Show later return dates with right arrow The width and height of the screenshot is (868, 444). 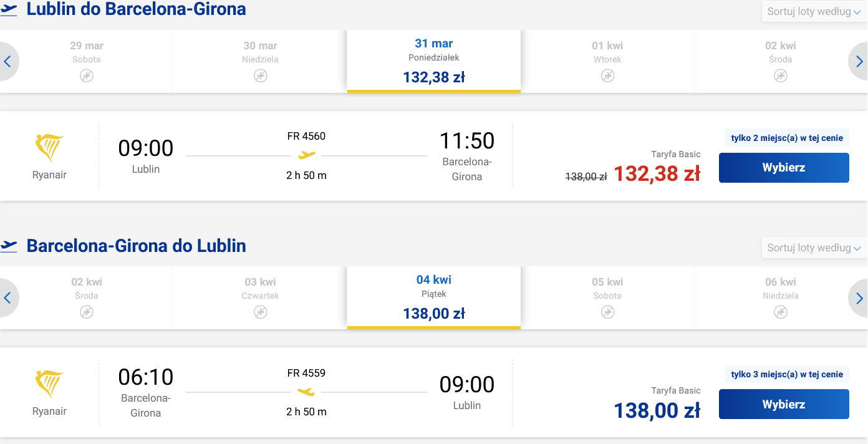tap(859, 297)
